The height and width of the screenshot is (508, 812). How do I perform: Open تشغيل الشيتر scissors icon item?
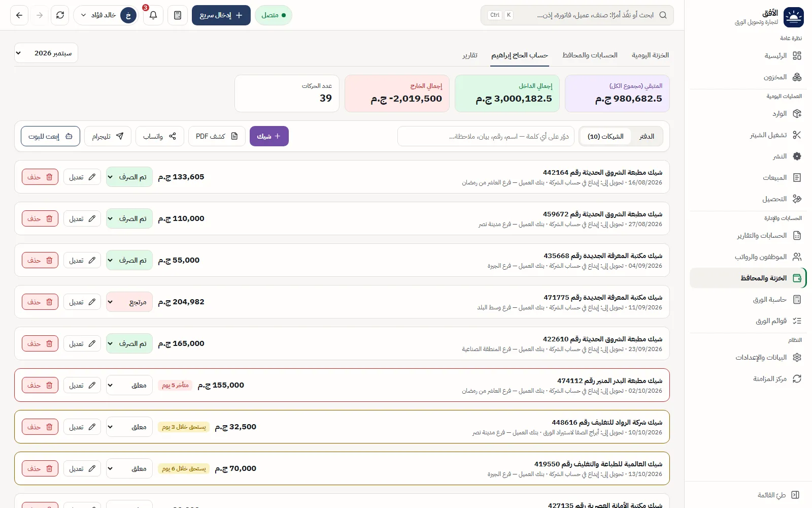pyautogui.click(x=748, y=135)
